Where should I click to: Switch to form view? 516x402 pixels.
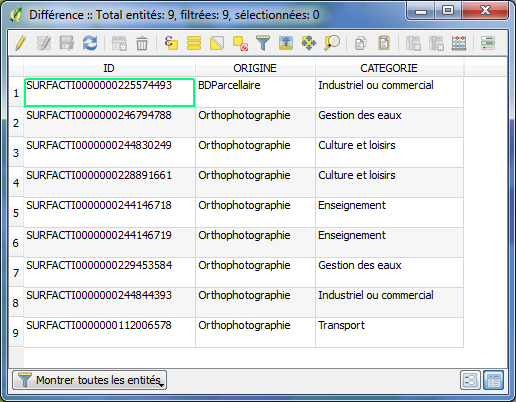point(470,380)
